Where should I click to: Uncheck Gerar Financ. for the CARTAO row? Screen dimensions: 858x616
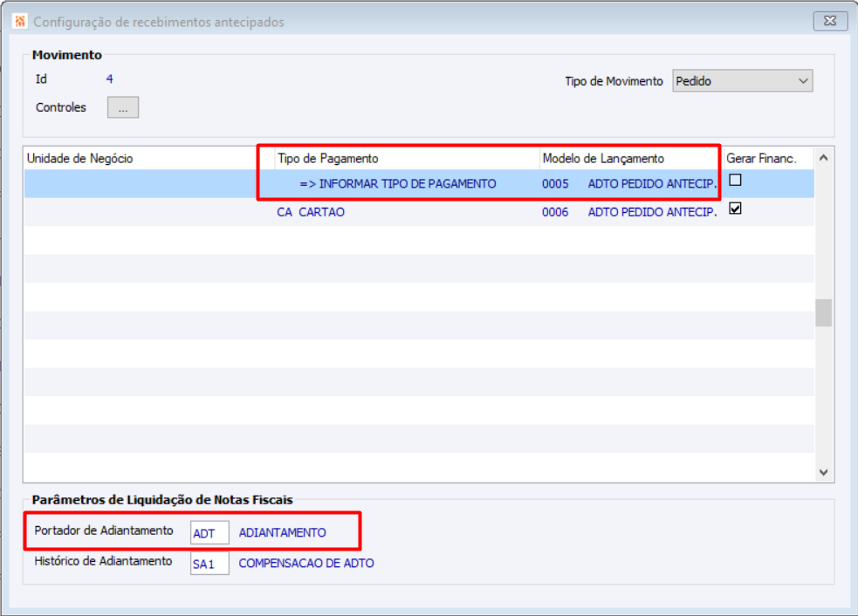735,209
